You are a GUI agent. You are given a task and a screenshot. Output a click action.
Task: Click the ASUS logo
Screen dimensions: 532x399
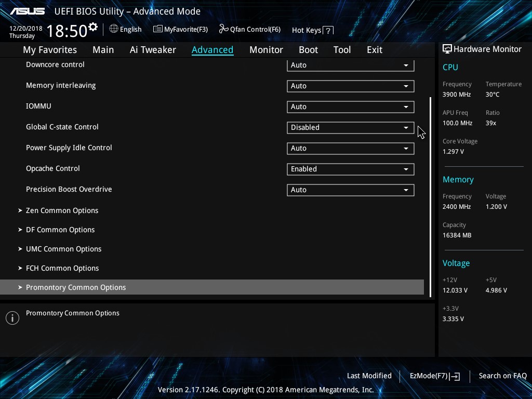pyautogui.click(x=27, y=11)
